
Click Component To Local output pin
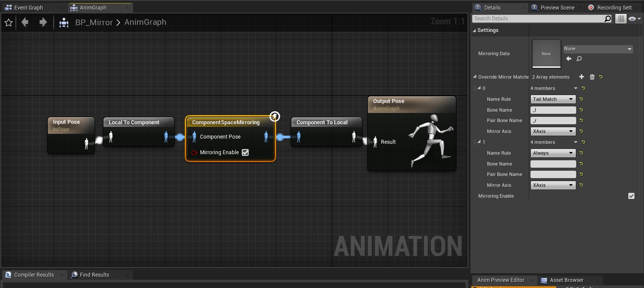click(x=354, y=137)
